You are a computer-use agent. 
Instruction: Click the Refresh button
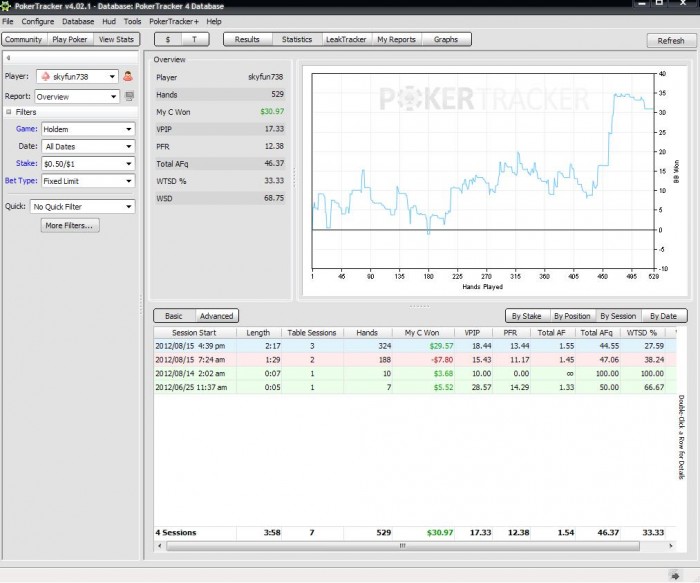pos(671,41)
